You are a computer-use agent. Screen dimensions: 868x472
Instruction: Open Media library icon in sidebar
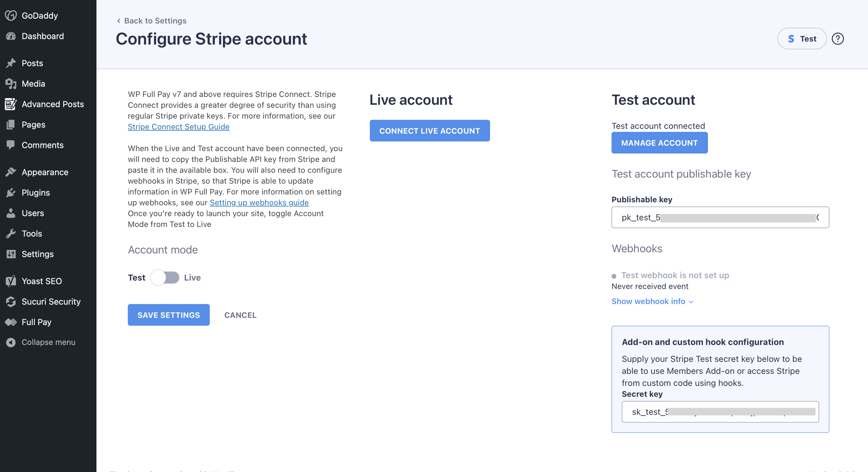[x=11, y=84]
